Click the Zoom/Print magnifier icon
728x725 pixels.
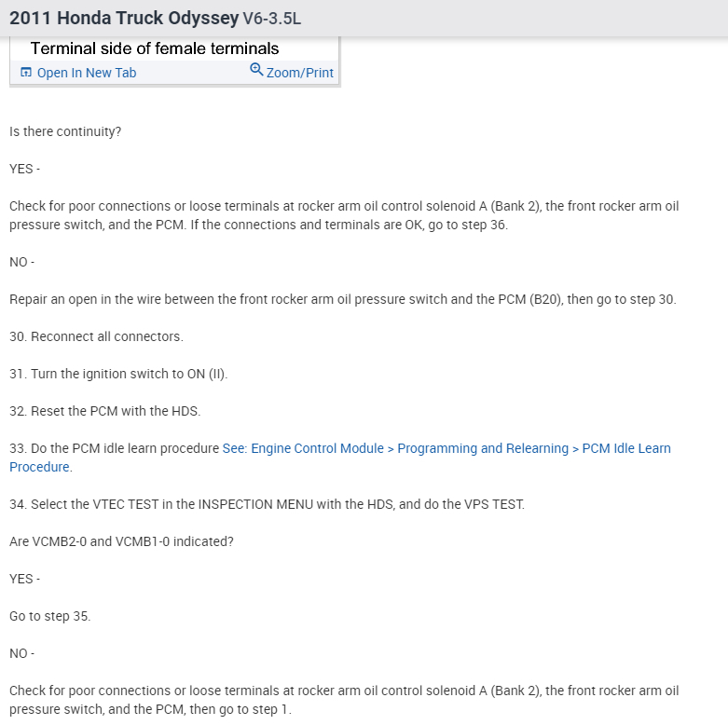pyautogui.click(x=256, y=71)
